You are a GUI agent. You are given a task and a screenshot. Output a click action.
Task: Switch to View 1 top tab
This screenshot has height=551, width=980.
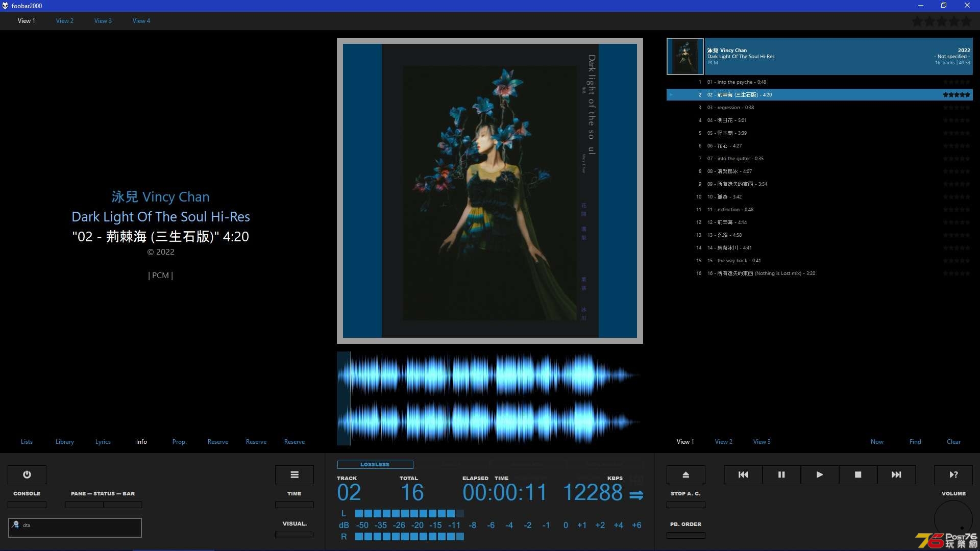(x=27, y=21)
